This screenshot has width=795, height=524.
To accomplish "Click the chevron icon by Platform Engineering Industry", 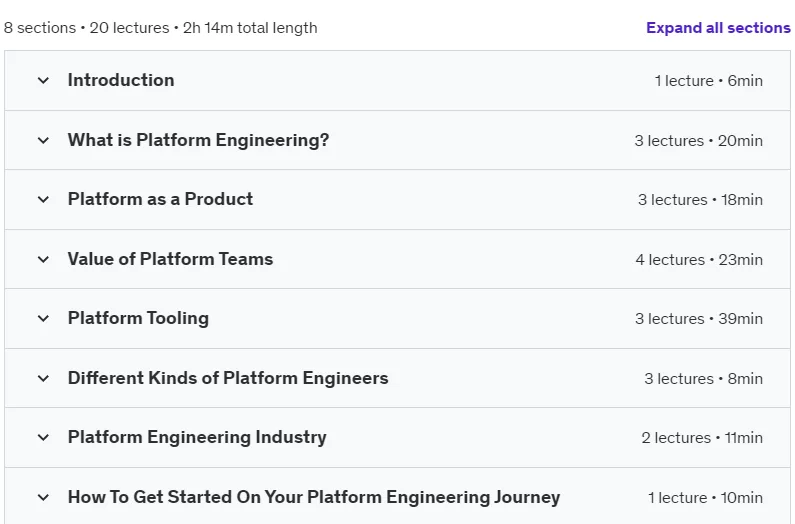I will click(44, 437).
